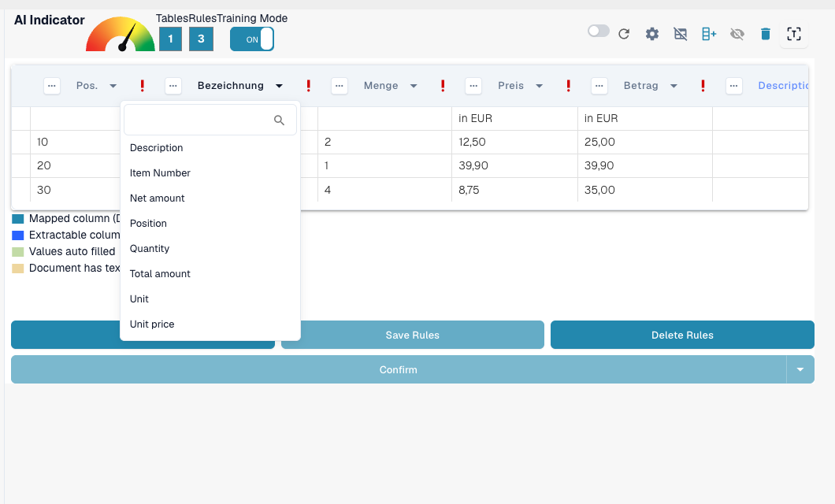Expand the Menge column mapping dropdown
Image resolution: width=835 pixels, height=504 pixels.
pos(414,86)
